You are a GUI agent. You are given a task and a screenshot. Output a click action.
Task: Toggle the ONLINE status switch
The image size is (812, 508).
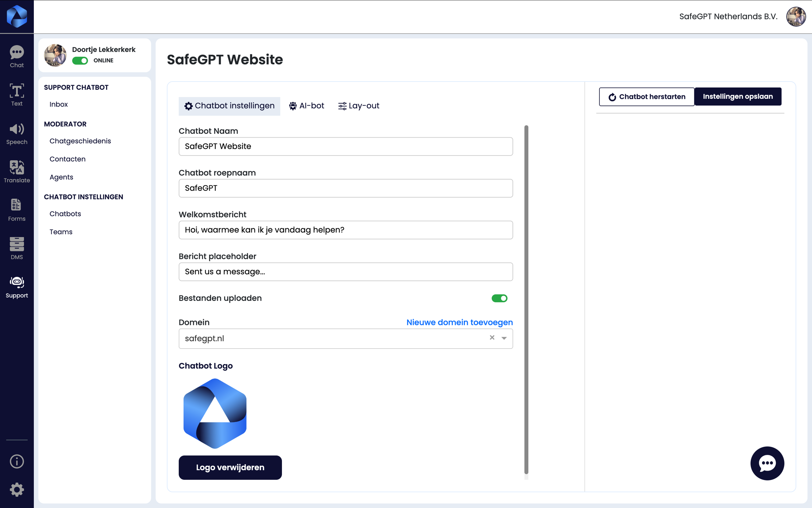click(80, 61)
